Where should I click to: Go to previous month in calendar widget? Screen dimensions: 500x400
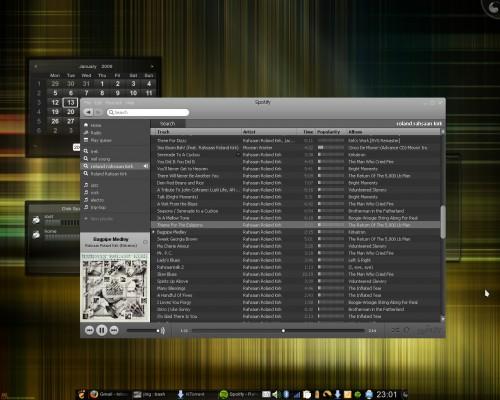(36, 66)
